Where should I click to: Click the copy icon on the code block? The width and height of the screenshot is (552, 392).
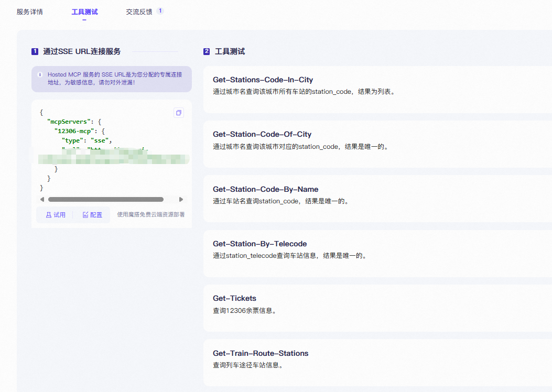pos(178,113)
